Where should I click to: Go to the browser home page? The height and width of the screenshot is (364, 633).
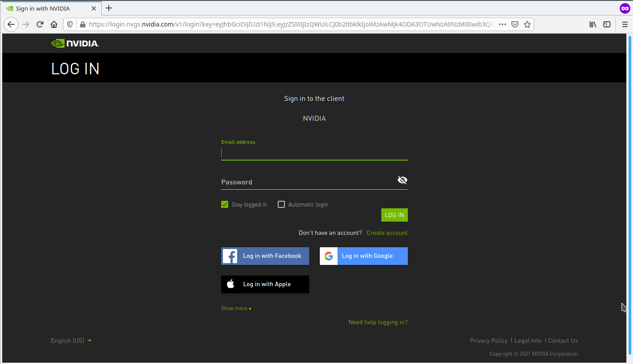54,24
